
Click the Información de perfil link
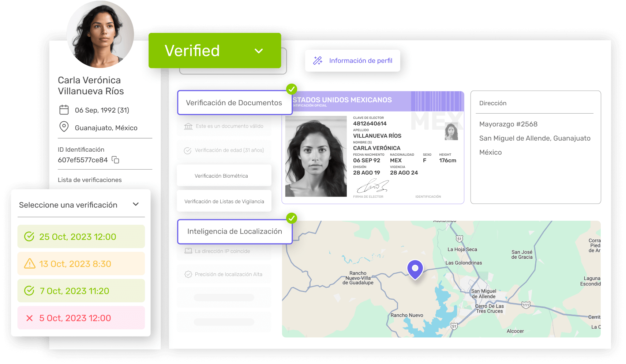pos(360,60)
